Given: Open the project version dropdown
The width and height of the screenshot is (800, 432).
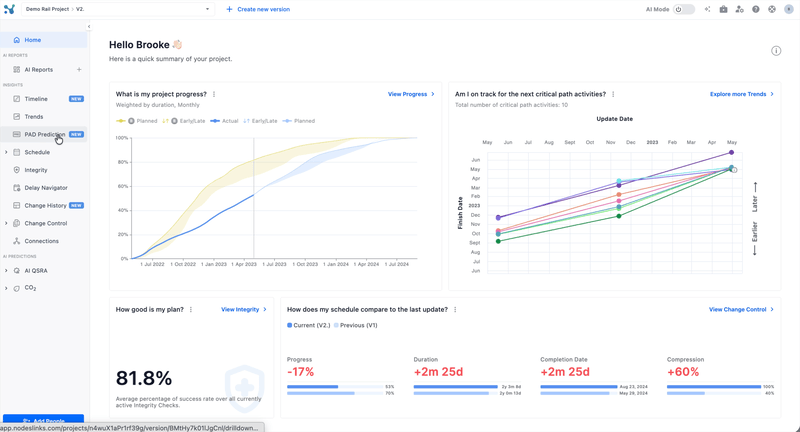Looking at the screenshot, I should tap(207, 10).
